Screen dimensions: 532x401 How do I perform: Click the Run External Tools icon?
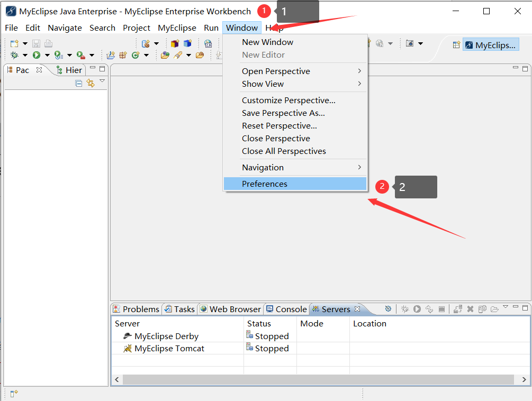[81, 55]
